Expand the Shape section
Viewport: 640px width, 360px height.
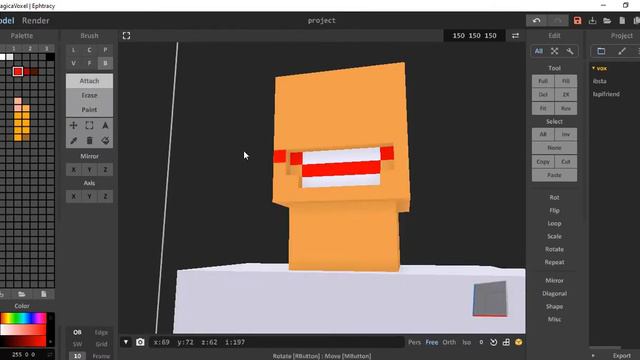coord(554,306)
